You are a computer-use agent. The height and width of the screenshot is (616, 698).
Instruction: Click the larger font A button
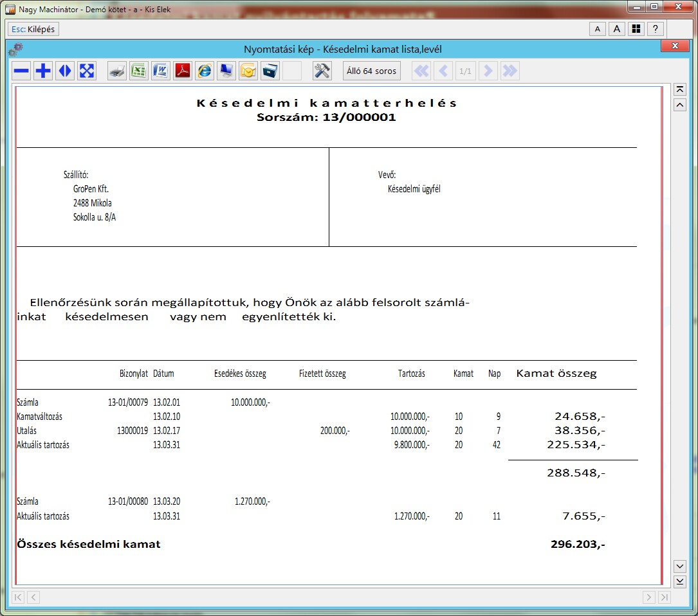click(x=617, y=29)
